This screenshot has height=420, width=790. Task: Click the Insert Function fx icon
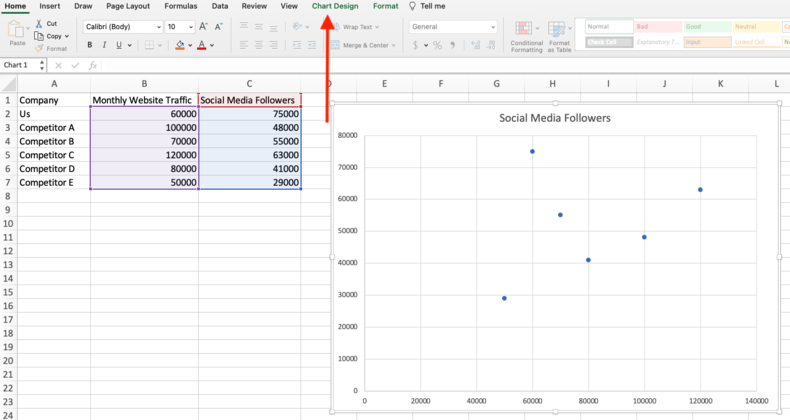click(x=92, y=65)
